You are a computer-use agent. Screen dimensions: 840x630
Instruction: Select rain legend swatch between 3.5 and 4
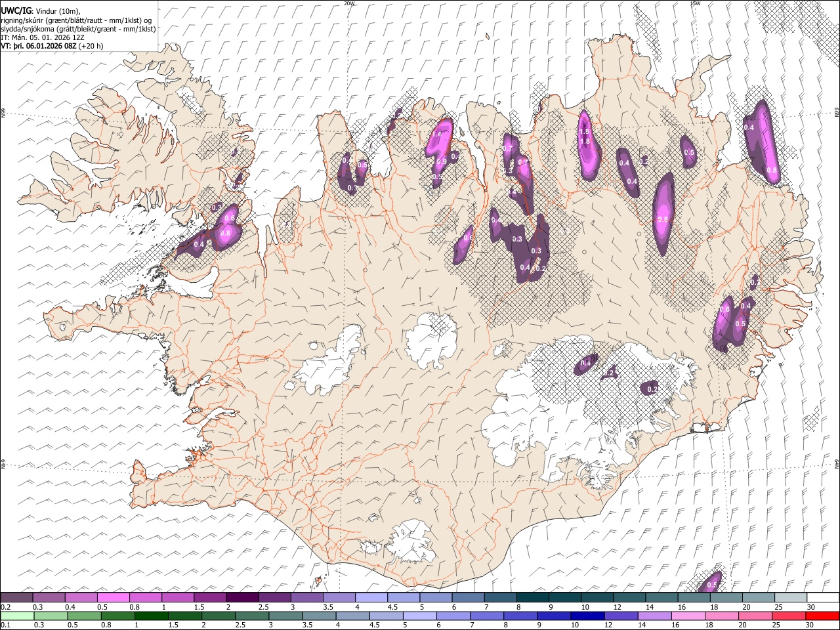pyautogui.click(x=319, y=616)
